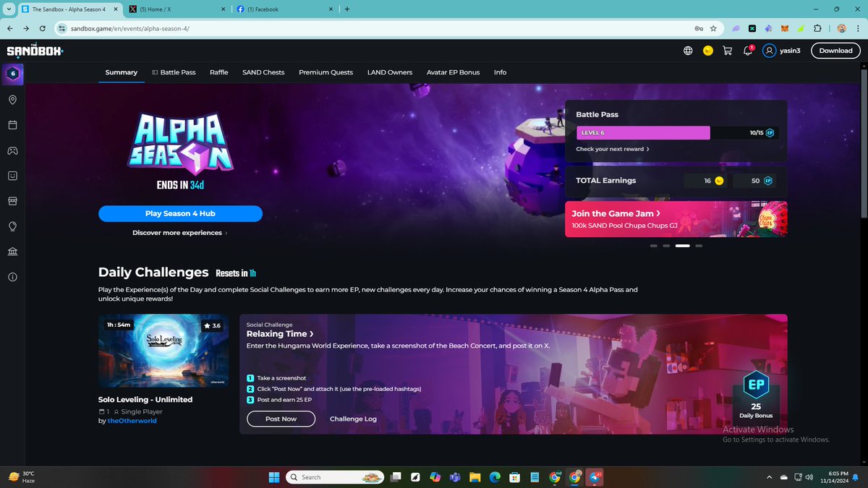868x488 pixels.
Task: Switch to the SAND Chests tab
Action: 263,72
